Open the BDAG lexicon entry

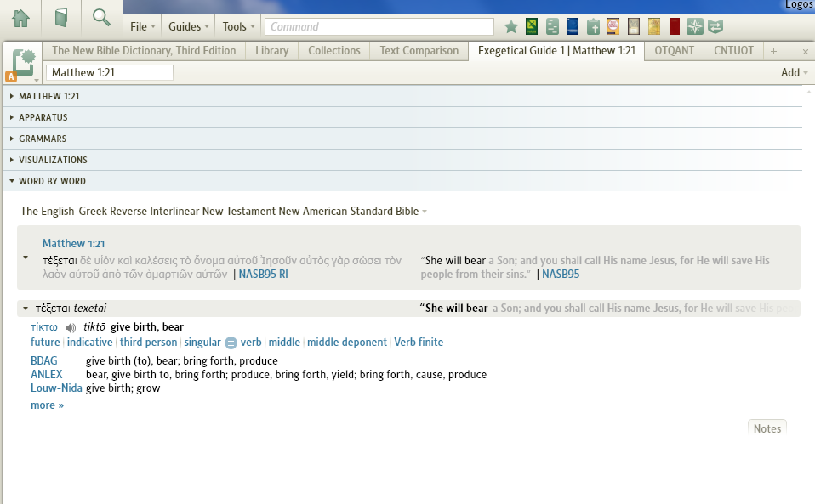(44, 360)
